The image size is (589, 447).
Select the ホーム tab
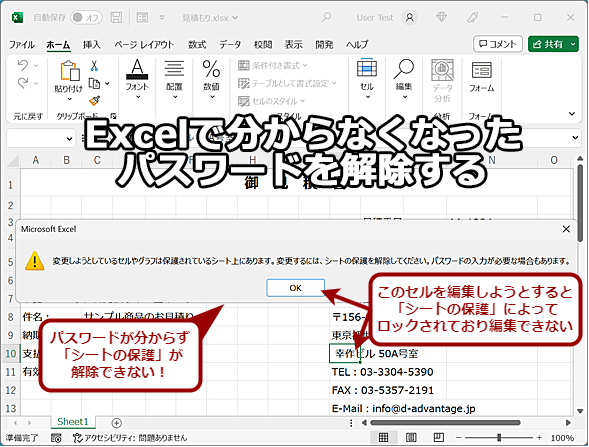pyautogui.click(x=58, y=45)
